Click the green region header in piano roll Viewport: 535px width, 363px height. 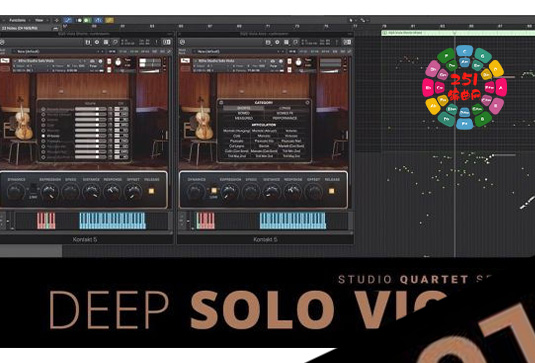[458, 33]
